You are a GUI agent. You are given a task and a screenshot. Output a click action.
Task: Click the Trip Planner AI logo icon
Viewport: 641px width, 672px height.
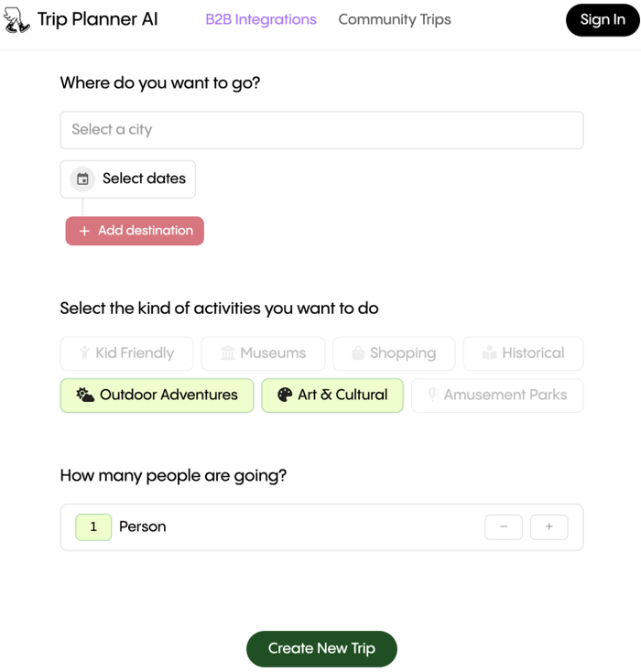(16, 20)
